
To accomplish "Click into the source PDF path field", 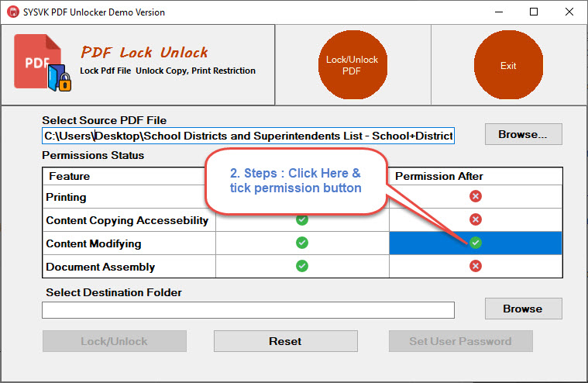I will 248,136.
